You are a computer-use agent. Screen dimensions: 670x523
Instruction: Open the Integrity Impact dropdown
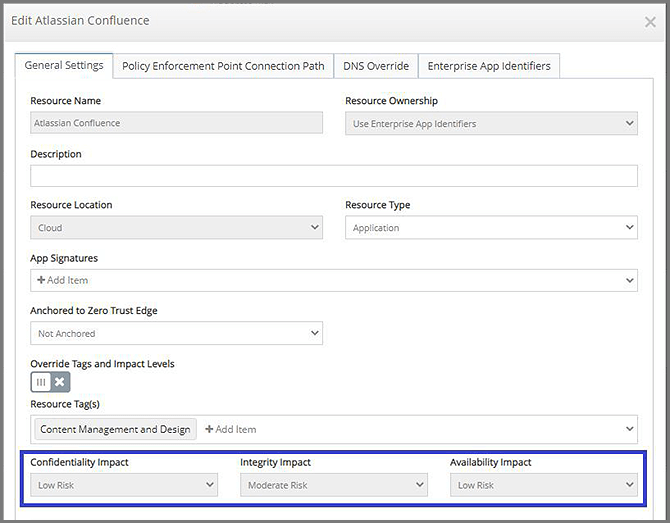(334, 485)
